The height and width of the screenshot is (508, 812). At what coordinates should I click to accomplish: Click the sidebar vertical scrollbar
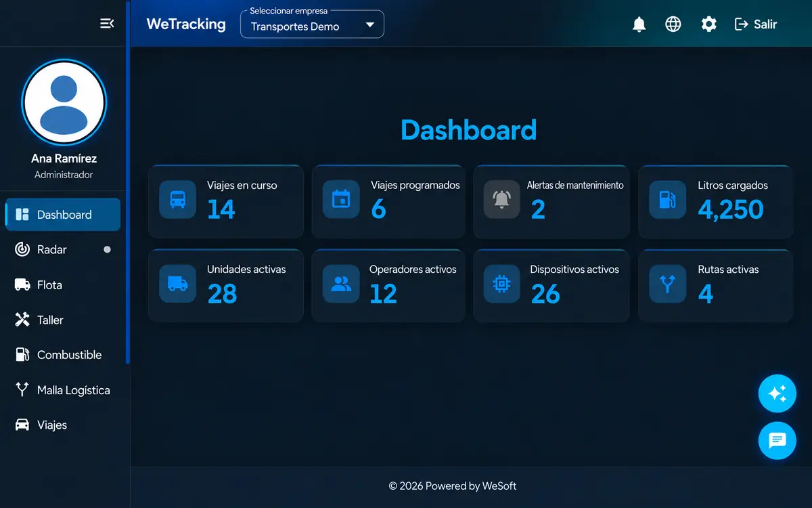[128, 183]
